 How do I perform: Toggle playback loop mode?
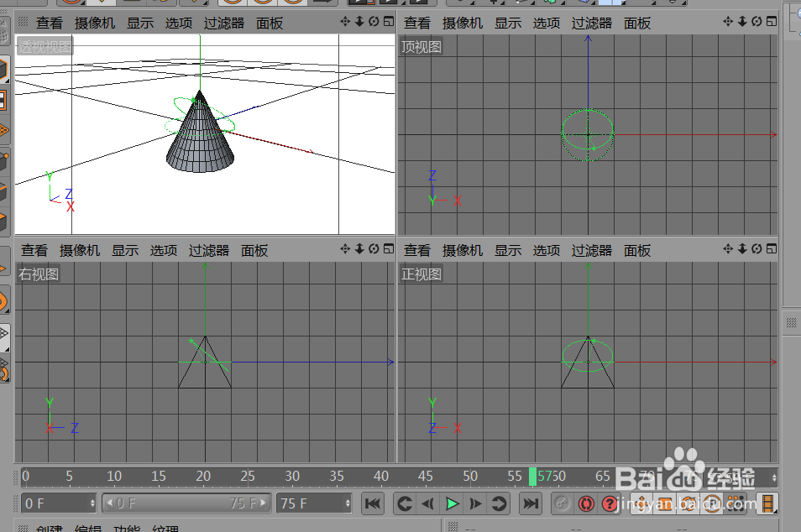(x=500, y=503)
